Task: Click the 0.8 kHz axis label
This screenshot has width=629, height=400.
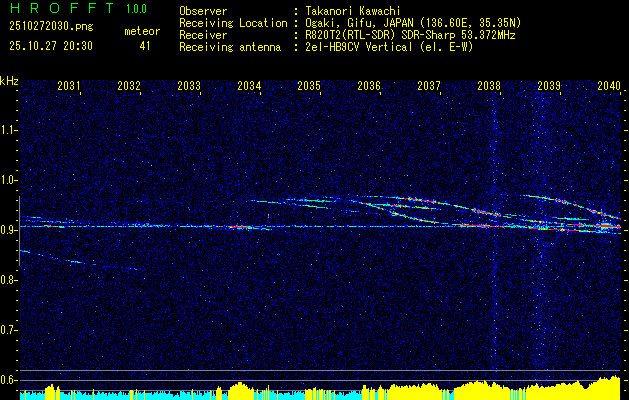Action: pos(8,280)
